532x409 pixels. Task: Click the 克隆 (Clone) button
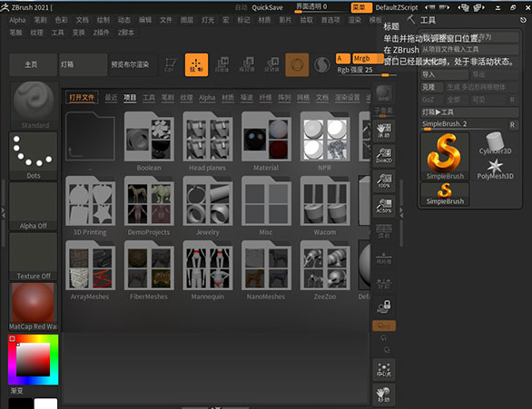click(x=432, y=87)
